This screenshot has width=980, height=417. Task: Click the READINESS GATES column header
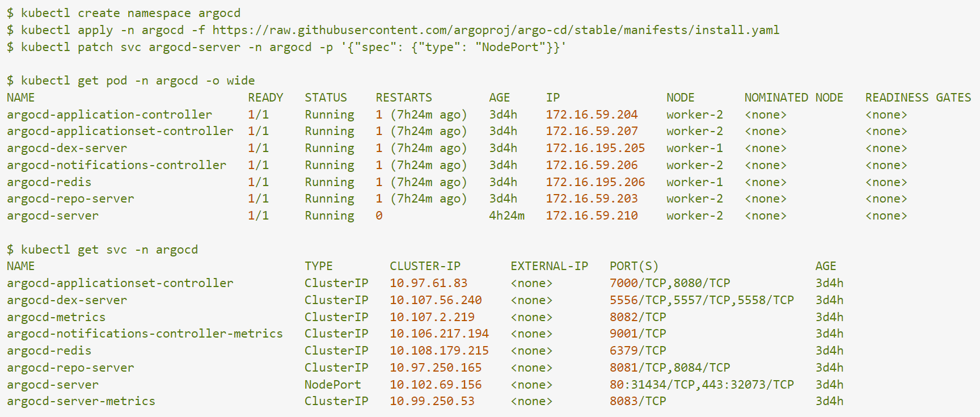(918, 98)
